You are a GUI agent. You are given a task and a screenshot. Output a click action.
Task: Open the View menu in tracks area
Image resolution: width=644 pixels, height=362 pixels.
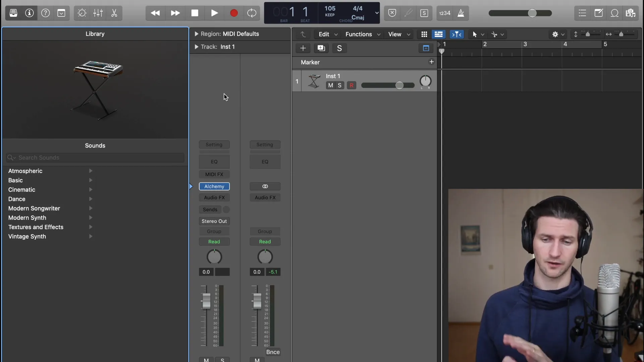click(x=399, y=34)
